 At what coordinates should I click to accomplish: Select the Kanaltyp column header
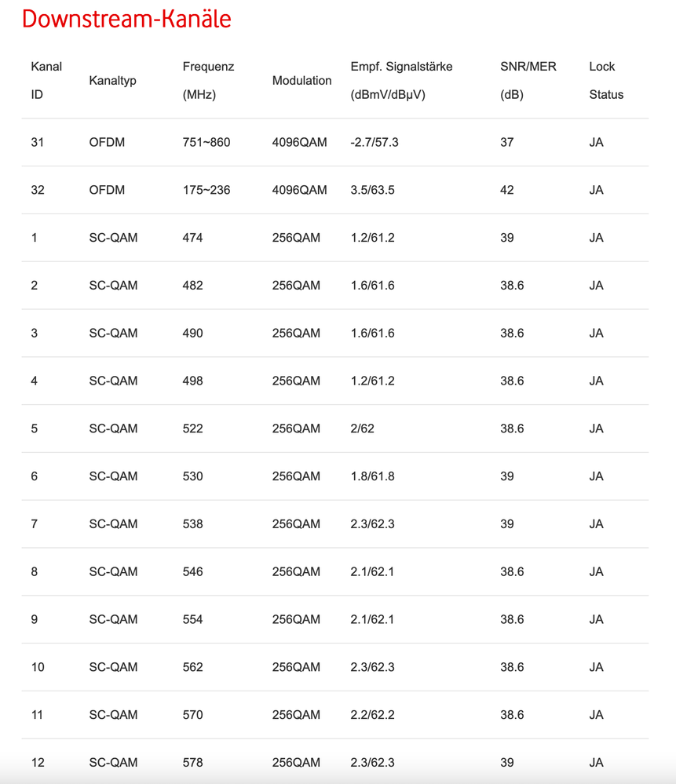pos(113,81)
